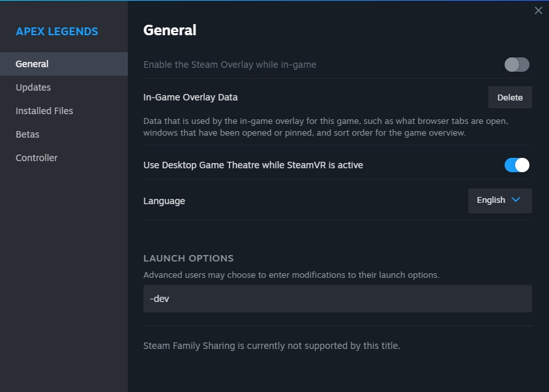Click the General page heading
The width and height of the screenshot is (549, 392).
coord(170,30)
